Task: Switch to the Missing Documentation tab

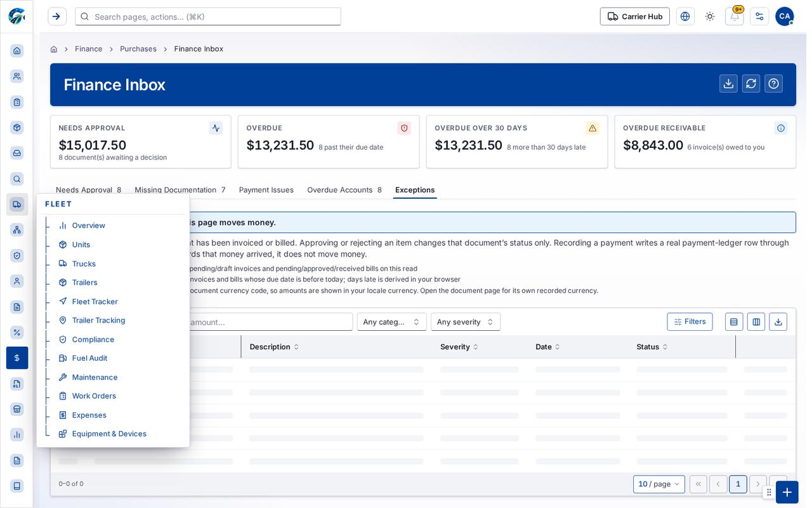Action: [180, 190]
